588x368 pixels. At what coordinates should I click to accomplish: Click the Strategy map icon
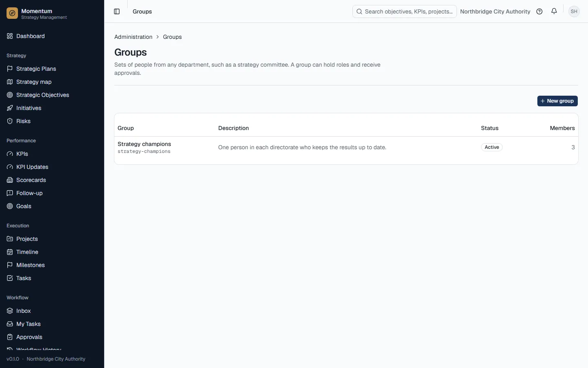point(10,82)
